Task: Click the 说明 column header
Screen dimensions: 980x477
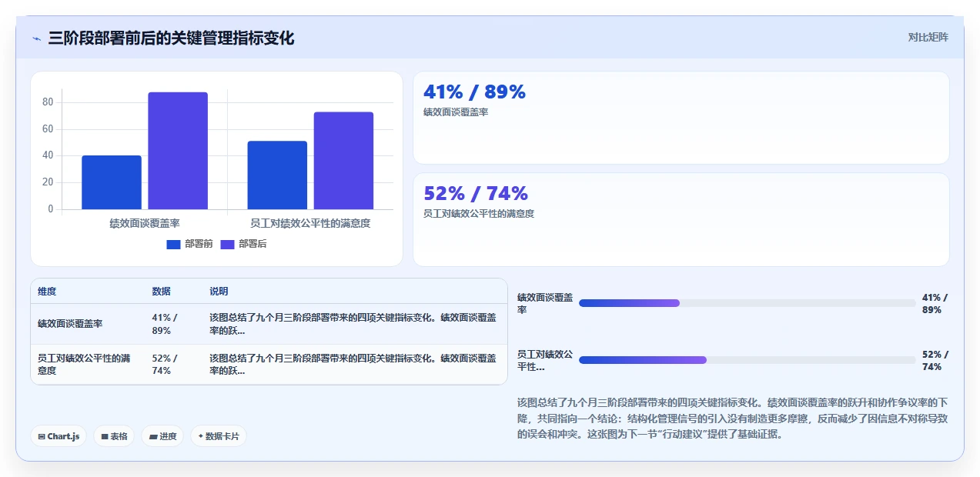Action: tap(219, 292)
